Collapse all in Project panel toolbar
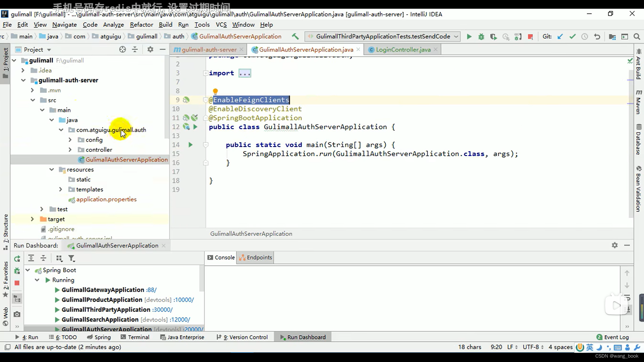644x362 pixels. click(135, 50)
